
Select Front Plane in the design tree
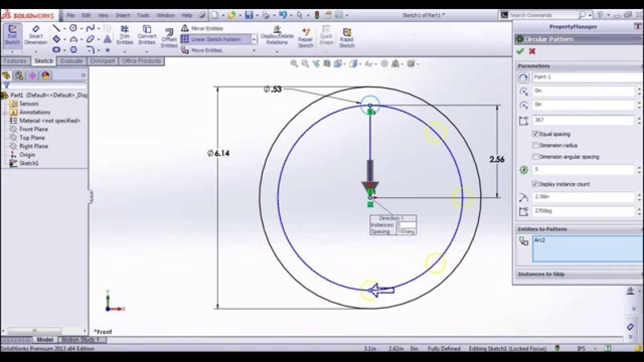33,129
